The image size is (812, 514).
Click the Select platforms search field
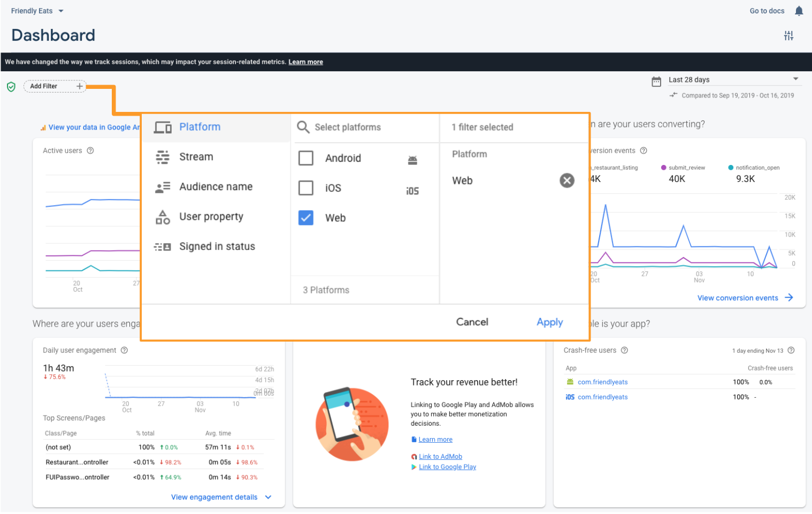click(x=366, y=127)
